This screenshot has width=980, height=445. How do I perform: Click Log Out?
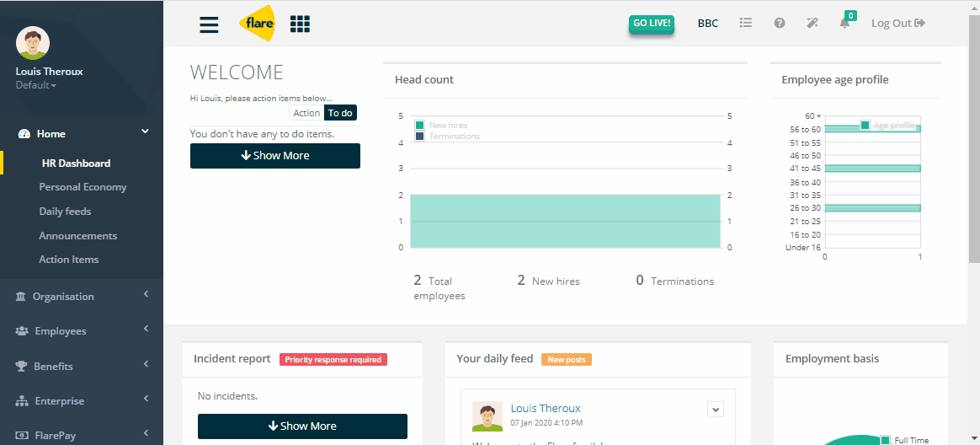pos(898,23)
